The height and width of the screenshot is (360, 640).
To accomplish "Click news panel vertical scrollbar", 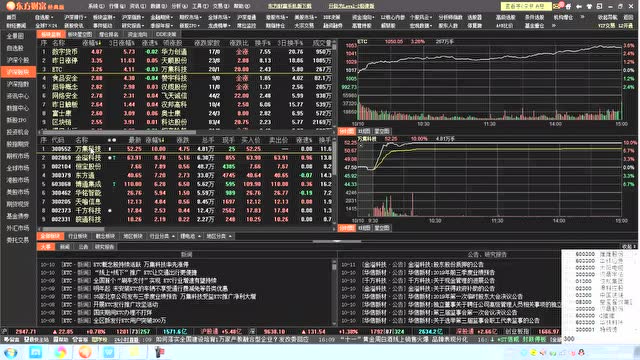I will [x=334, y=292].
